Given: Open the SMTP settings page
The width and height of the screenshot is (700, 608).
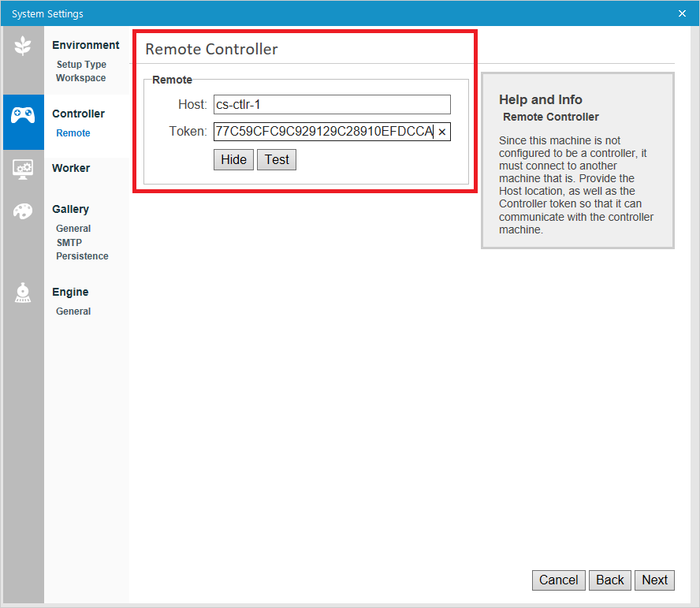Looking at the screenshot, I should 69,242.
